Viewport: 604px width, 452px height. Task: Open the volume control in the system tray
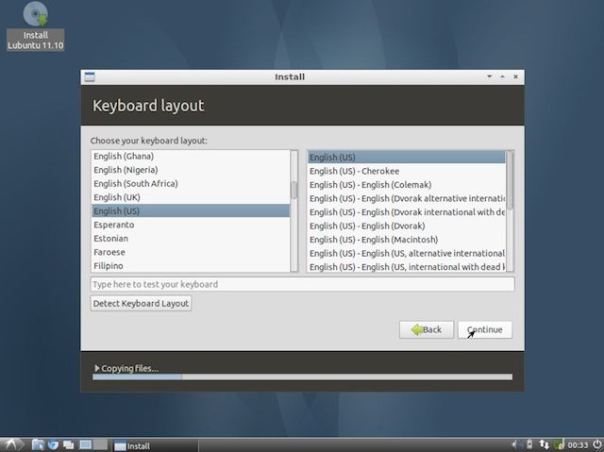tap(515, 445)
